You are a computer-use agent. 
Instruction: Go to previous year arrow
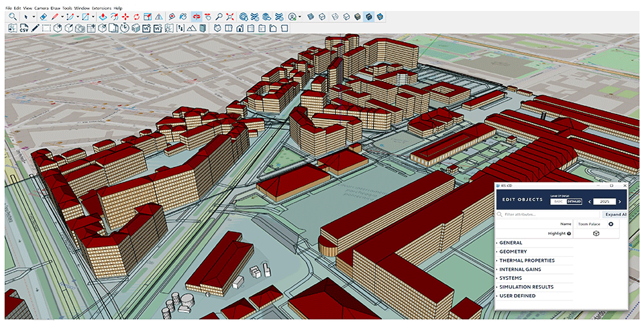(x=589, y=202)
